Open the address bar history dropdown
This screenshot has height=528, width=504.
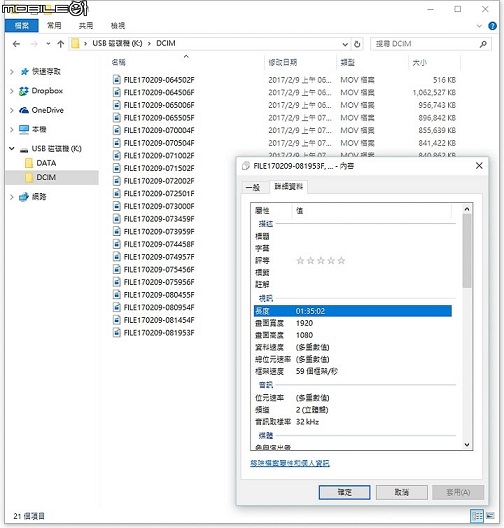click(345, 44)
